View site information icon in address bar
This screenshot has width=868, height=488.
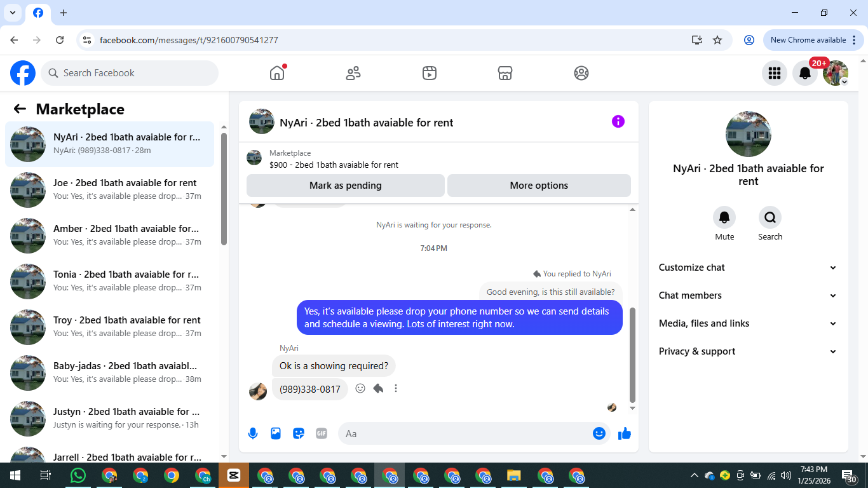[87, 40]
